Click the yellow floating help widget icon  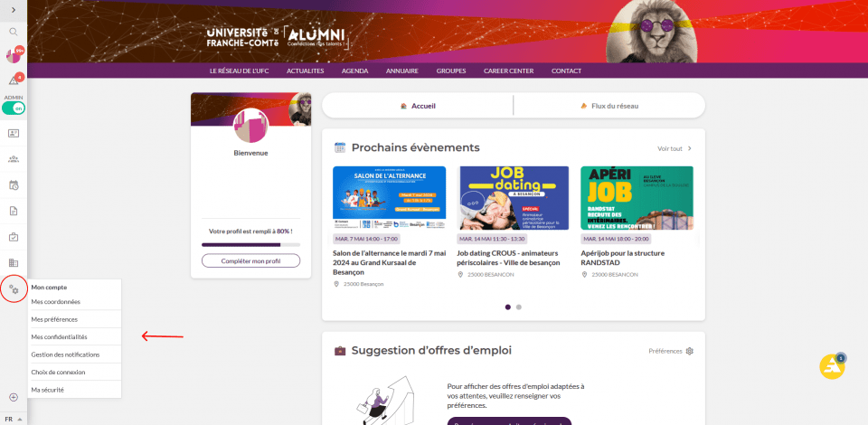coord(832,366)
